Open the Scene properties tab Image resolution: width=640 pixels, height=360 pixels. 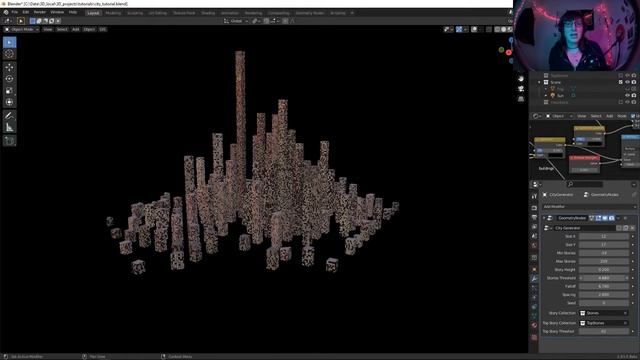coord(534,236)
